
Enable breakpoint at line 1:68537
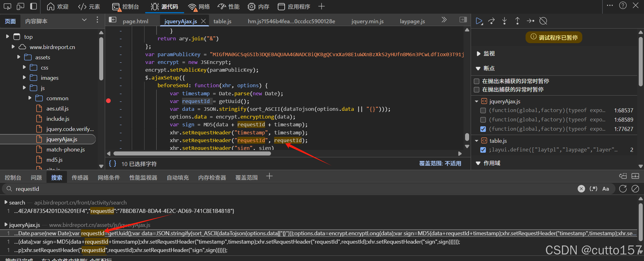pyautogui.click(x=483, y=110)
